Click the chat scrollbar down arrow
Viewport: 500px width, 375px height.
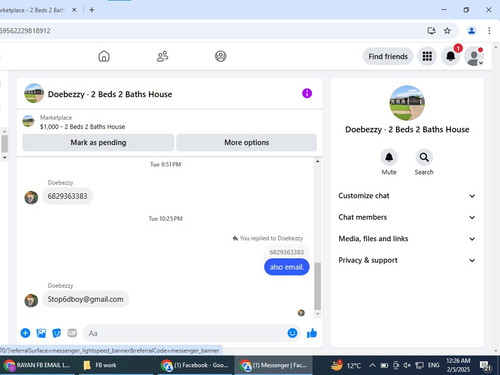coord(317,314)
